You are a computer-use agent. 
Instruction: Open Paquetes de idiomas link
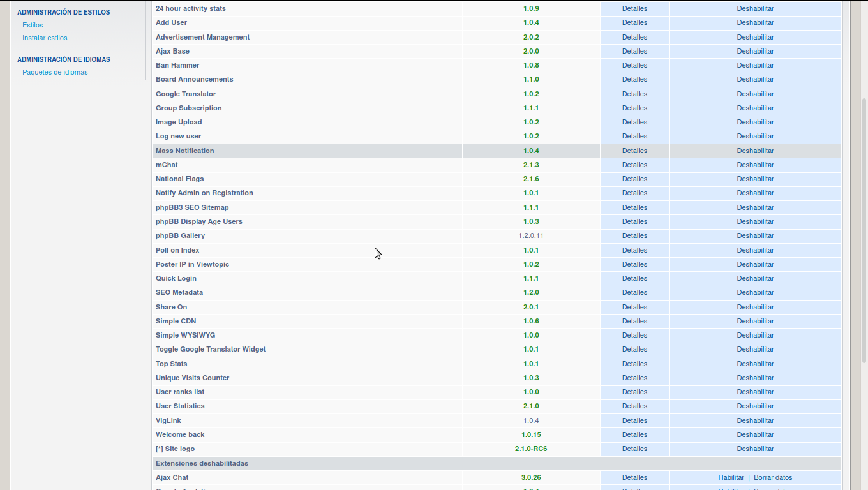pyautogui.click(x=55, y=72)
